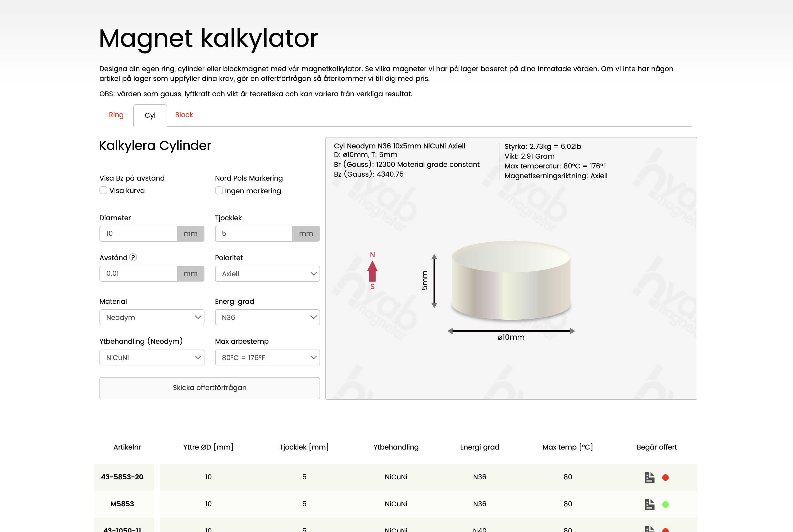
Task: Click inside the Diameter input field
Action: (x=138, y=233)
